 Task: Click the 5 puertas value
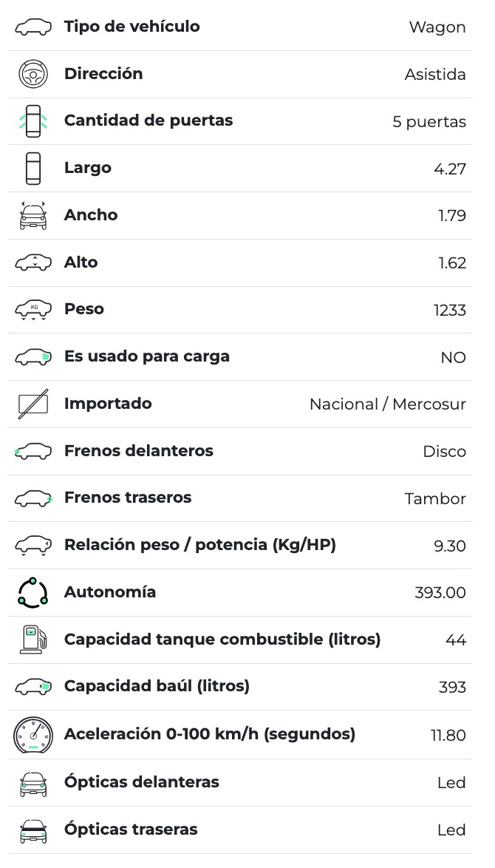(x=429, y=122)
